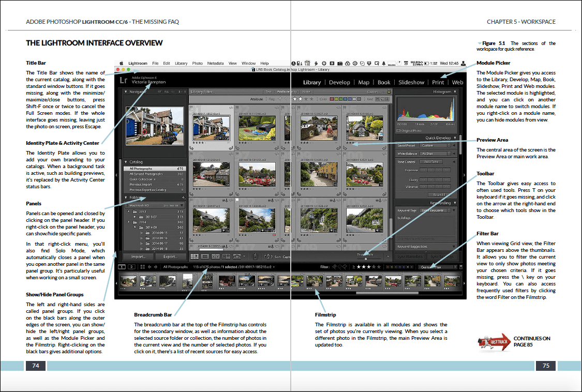Click main window button 1 above Filmstrip

(x=122, y=267)
